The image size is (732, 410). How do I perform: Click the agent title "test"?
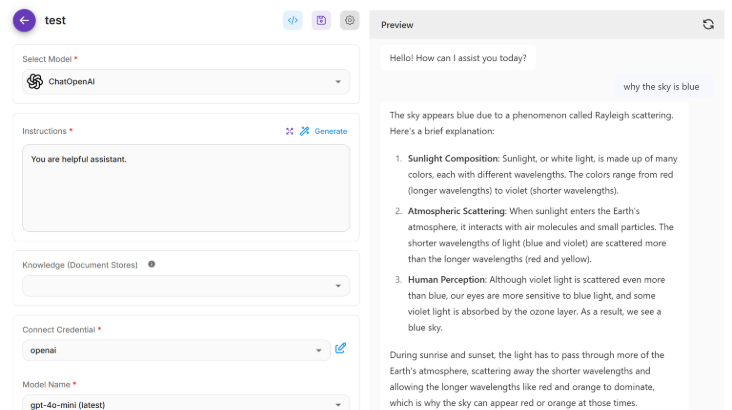click(x=56, y=20)
